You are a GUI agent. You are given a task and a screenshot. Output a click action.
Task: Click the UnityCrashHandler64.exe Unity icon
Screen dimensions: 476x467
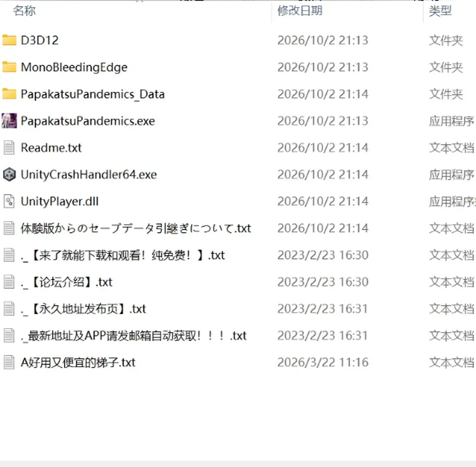click(x=9, y=175)
